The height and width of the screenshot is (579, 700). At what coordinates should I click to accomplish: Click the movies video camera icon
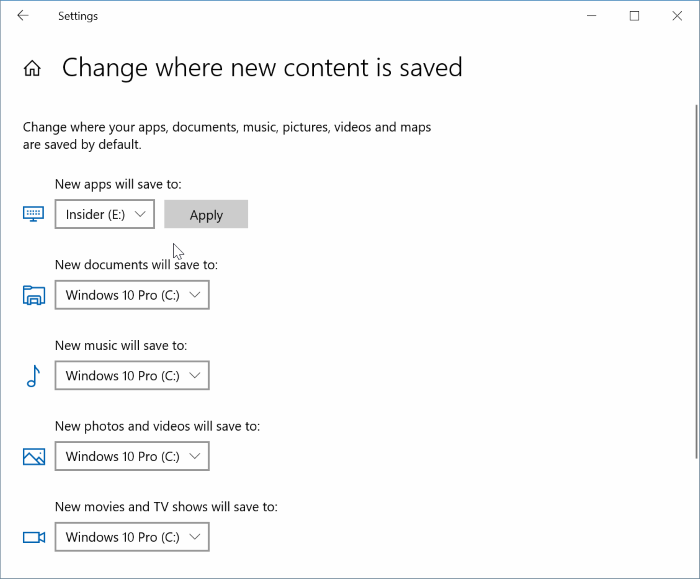pos(34,537)
